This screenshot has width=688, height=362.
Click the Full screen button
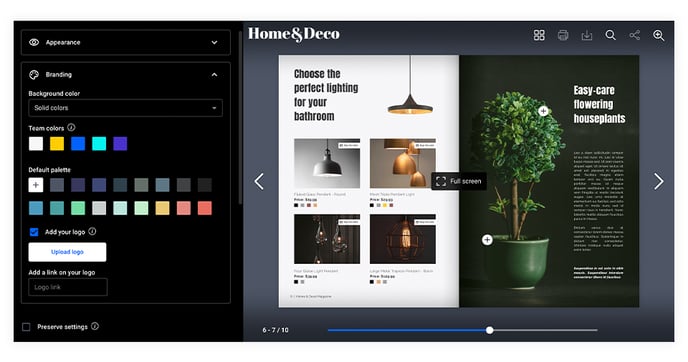coord(459,181)
